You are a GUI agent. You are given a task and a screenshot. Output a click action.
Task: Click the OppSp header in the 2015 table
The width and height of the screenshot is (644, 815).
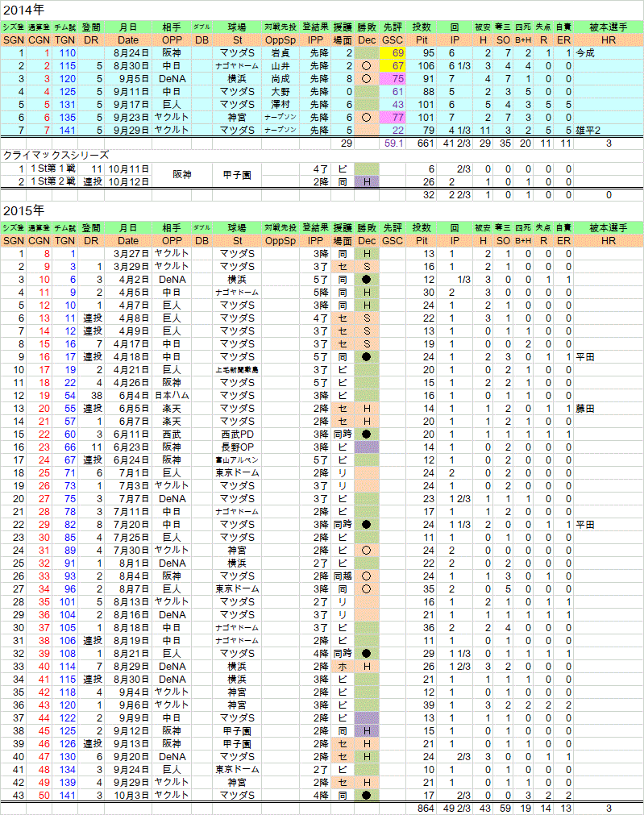tap(280, 241)
